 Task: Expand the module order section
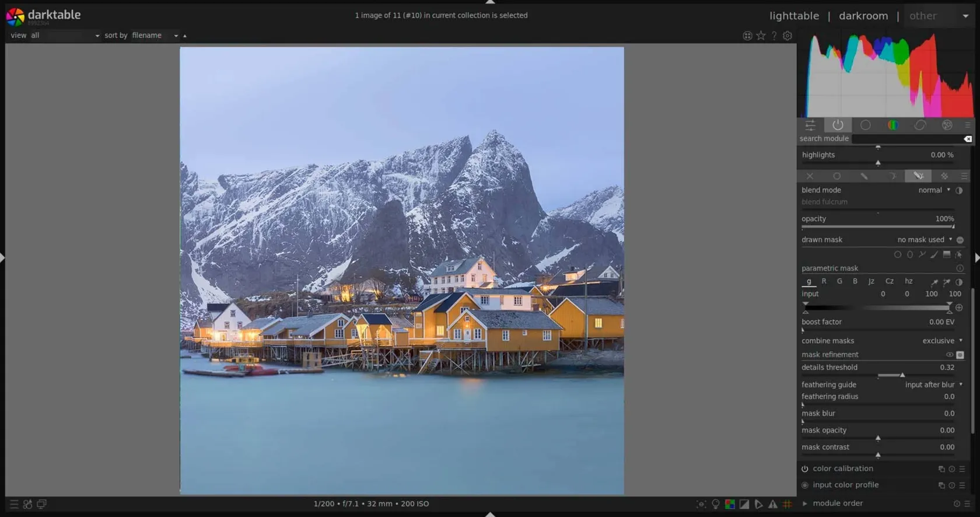[805, 504]
